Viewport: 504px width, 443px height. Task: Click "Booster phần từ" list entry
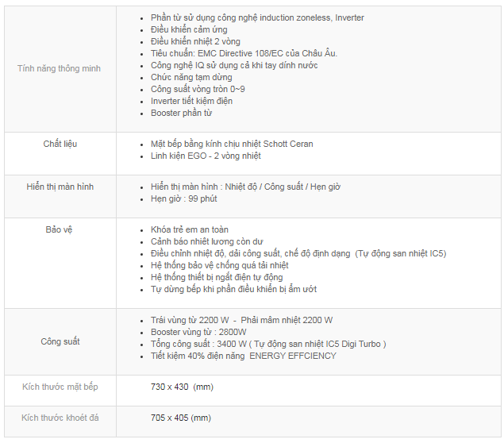pos(181,113)
